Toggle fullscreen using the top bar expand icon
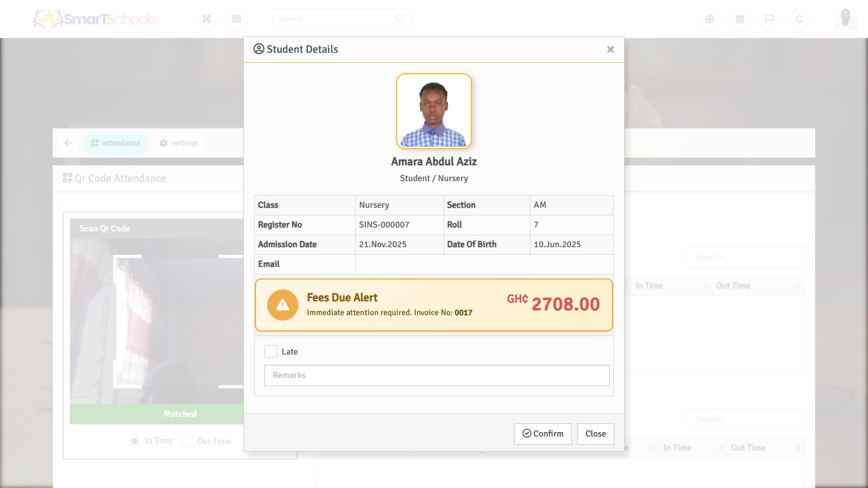 point(207,19)
